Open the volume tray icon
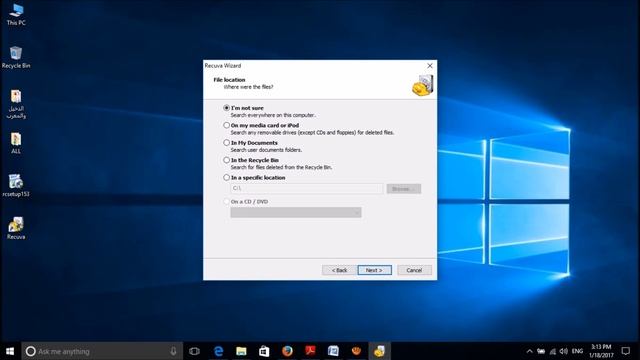The height and width of the screenshot is (360, 640). 564,351
